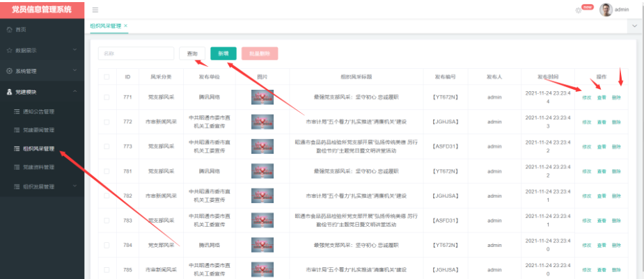Expand the 系统管理 submenu arrow

[74, 70]
